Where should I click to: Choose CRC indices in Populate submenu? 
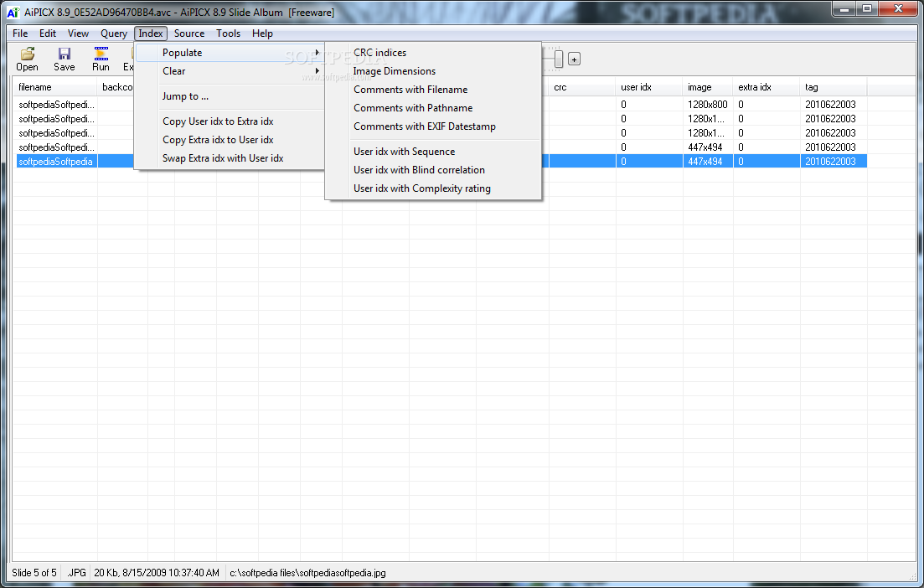click(x=433, y=53)
